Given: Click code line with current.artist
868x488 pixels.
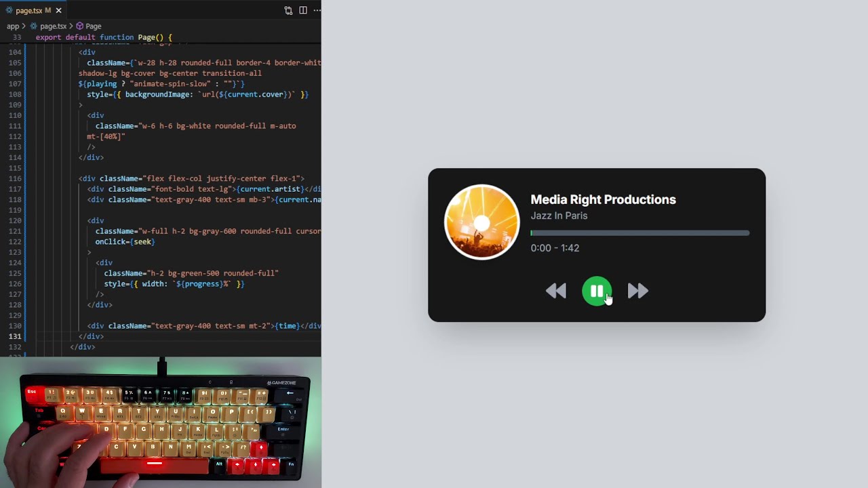Looking at the screenshot, I should 203,189.
